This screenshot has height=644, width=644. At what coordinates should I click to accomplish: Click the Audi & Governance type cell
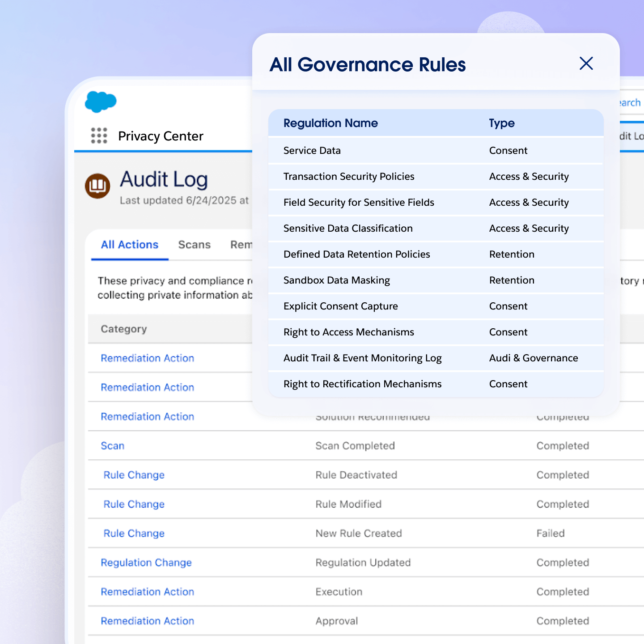coord(534,358)
